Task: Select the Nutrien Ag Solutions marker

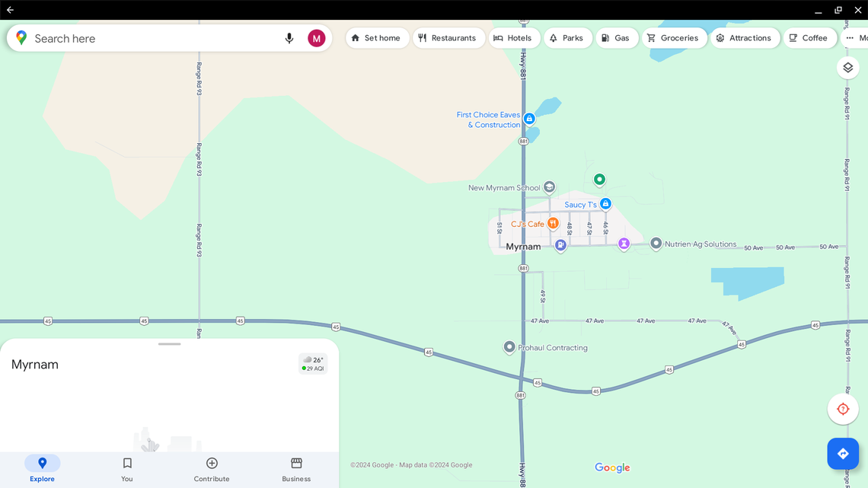Action: click(656, 244)
